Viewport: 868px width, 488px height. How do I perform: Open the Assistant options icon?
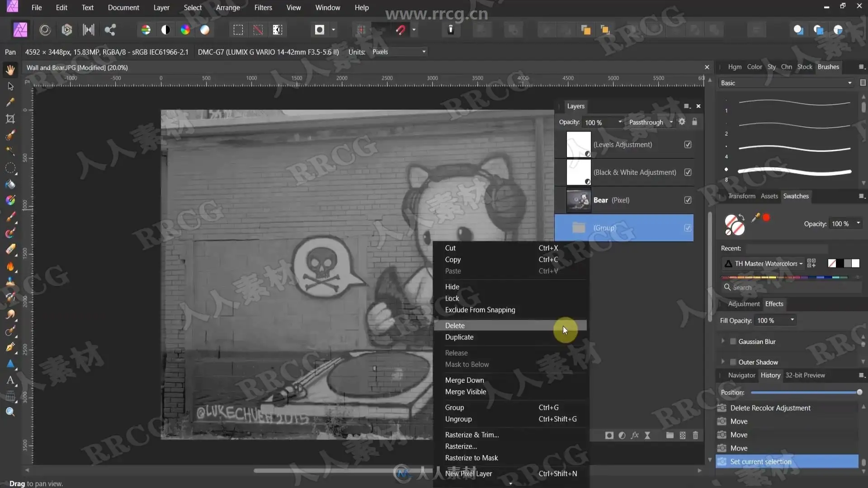[451, 30]
